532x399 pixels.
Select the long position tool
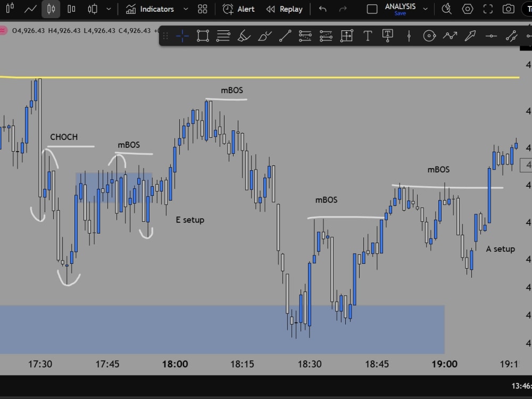pos(305,36)
